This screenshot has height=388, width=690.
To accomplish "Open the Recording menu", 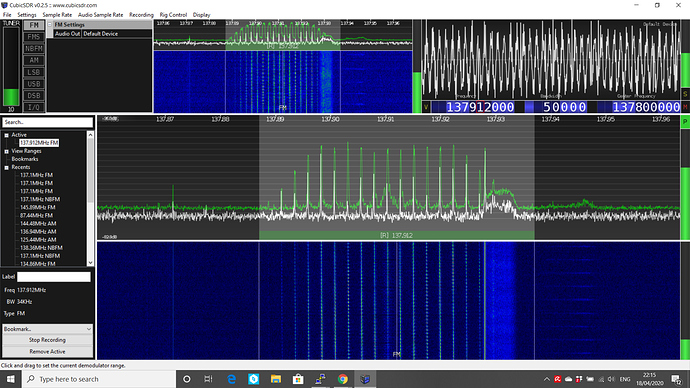I will click(141, 15).
